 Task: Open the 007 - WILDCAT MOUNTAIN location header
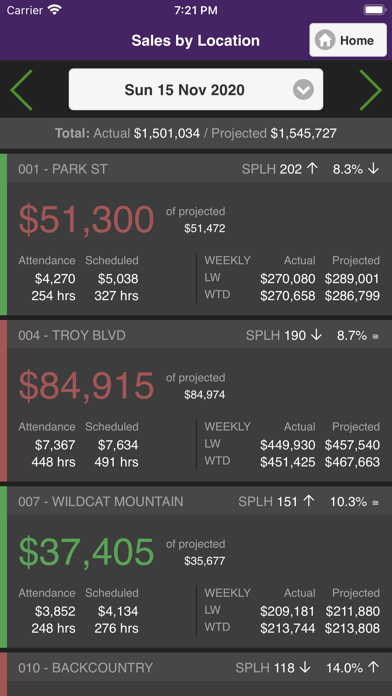199,502
